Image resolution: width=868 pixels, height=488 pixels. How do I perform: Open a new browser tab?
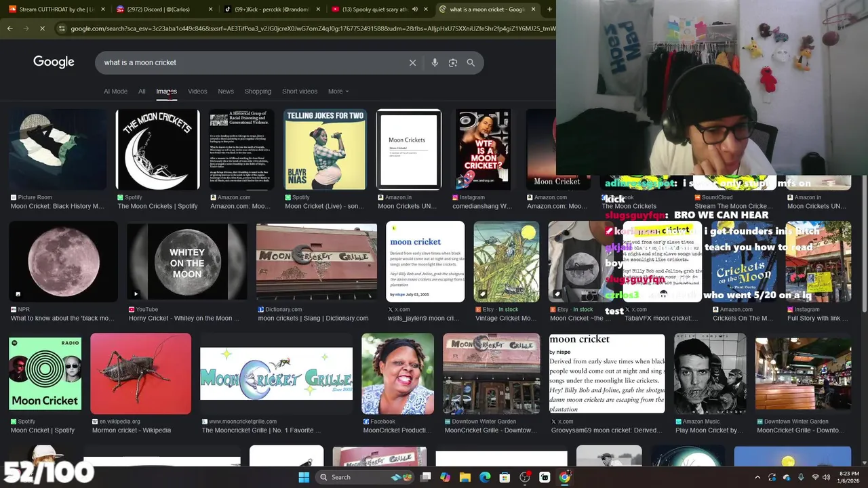[x=549, y=9]
